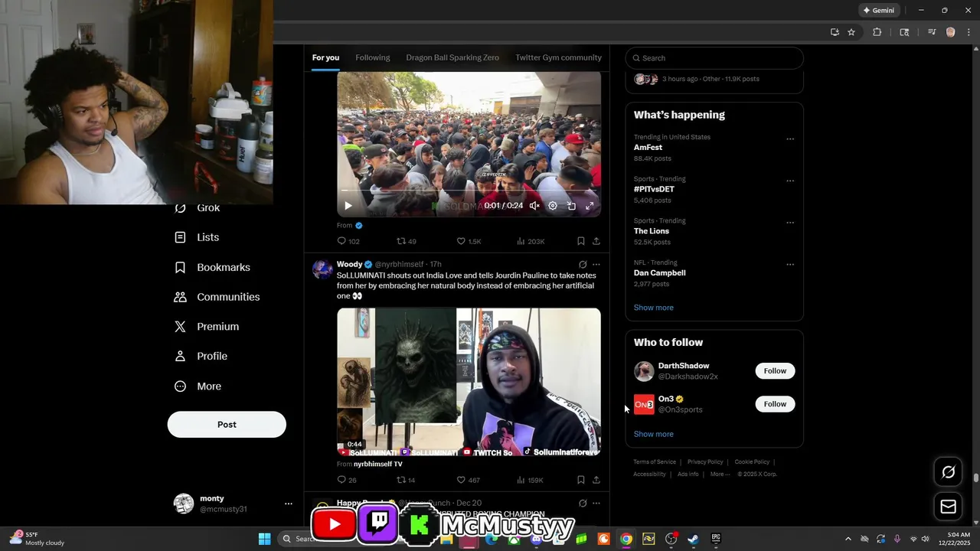Open Twitter Gym community tab
This screenshot has width=980, height=551.
click(558, 57)
